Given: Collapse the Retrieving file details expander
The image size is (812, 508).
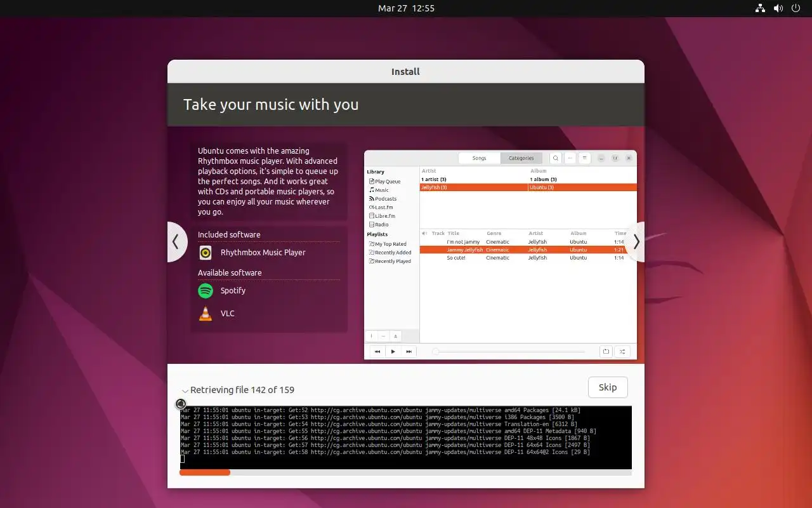Looking at the screenshot, I should click(185, 391).
